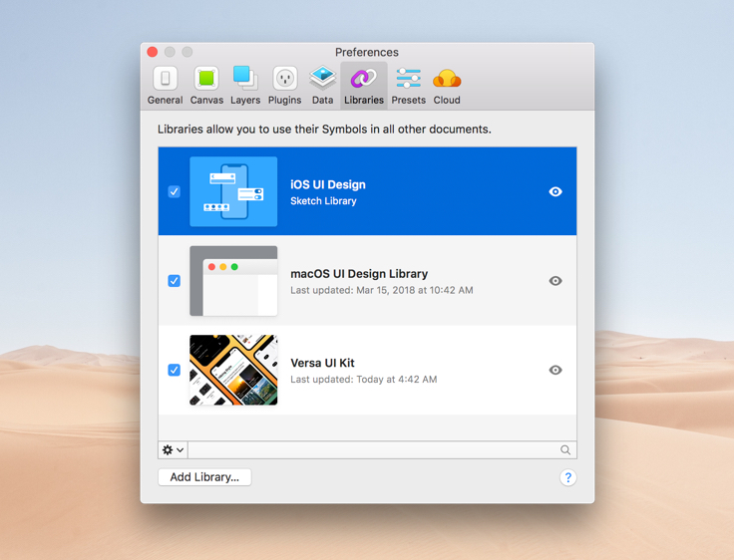Open the General preferences pane
This screenshot has height=560, width=734.
(x=165, y=85)
